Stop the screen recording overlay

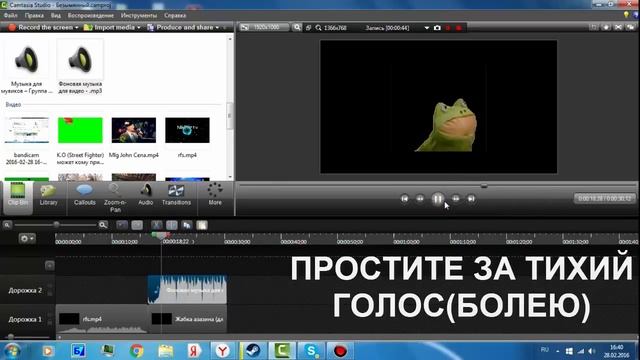tap(458, 28)
